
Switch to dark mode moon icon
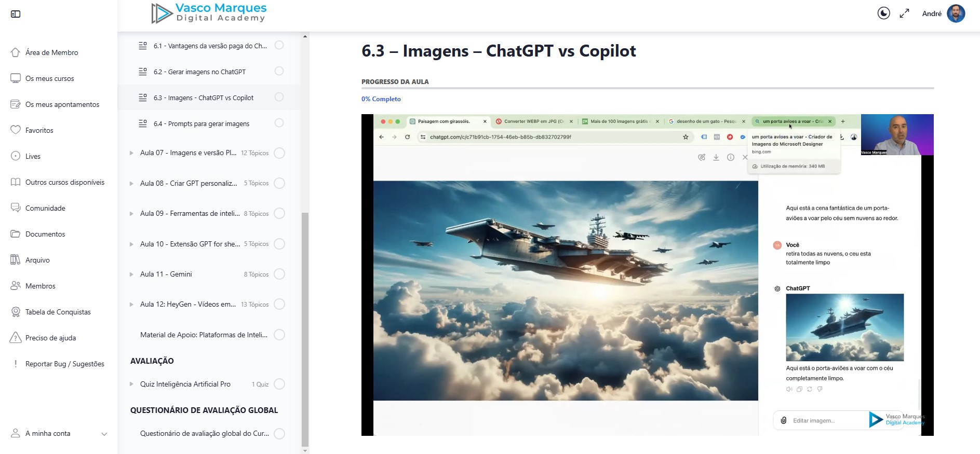883,13
